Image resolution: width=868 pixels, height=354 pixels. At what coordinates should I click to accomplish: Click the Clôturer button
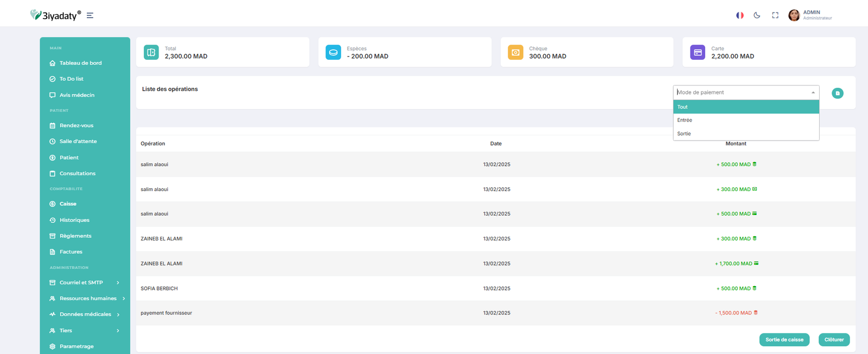pyautogui.click(x=833, y=340)
